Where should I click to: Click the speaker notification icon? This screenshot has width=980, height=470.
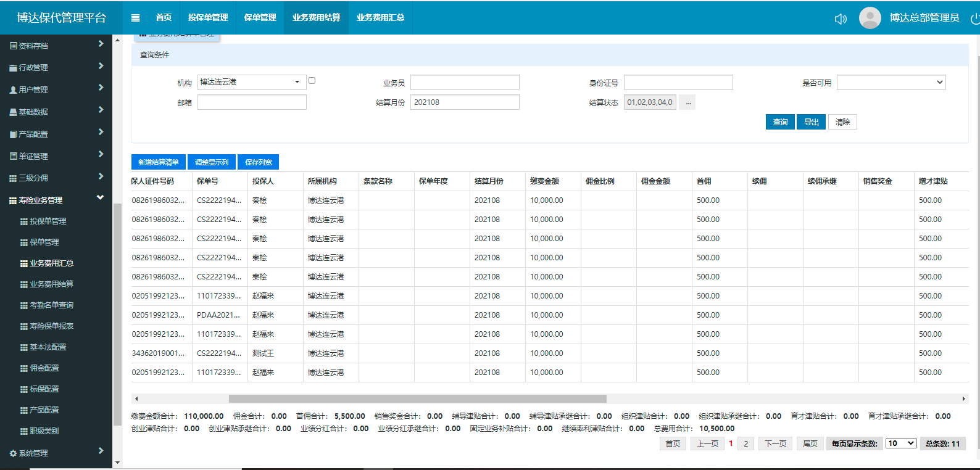click(841, 19)
